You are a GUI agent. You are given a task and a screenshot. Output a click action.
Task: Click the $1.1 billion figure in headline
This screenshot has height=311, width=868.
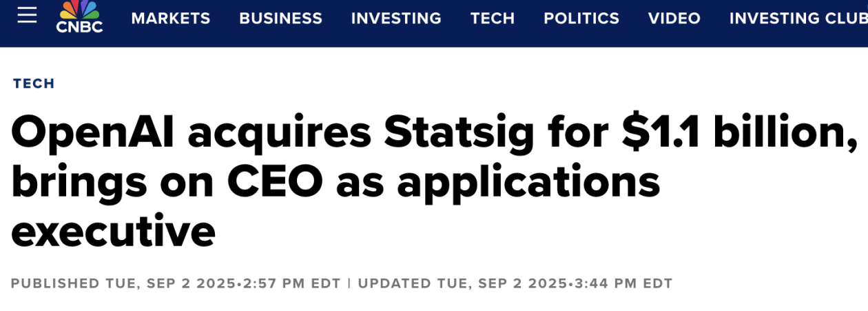pos(734,132)
